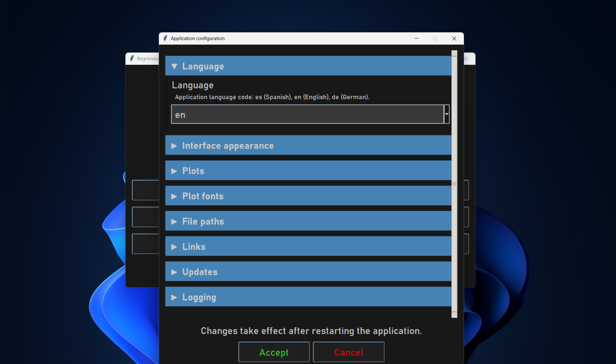This screenshot has height=364, width=616.
Task: Open the language code dropdown arrow
Action: click(447, 114)
